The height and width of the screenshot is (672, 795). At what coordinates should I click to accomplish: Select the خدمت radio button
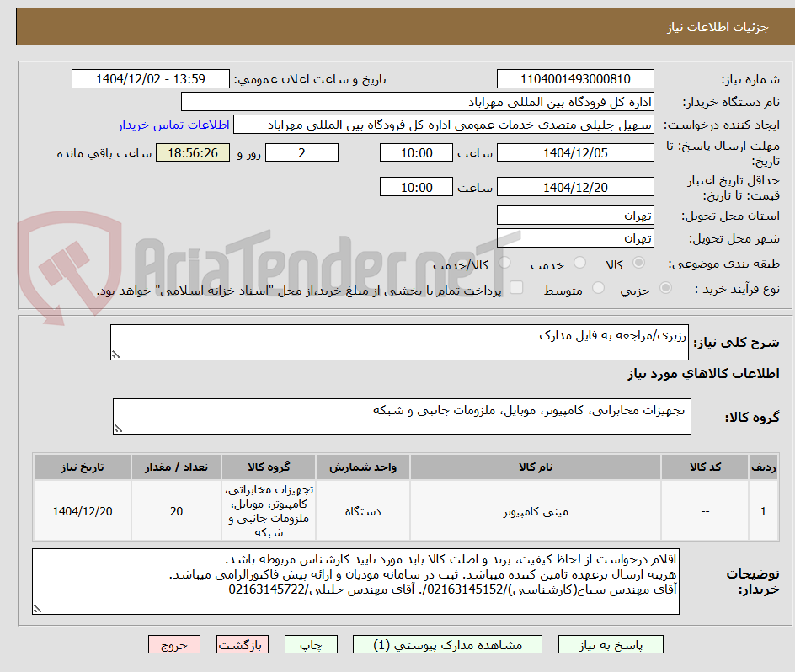pos(579,263)
